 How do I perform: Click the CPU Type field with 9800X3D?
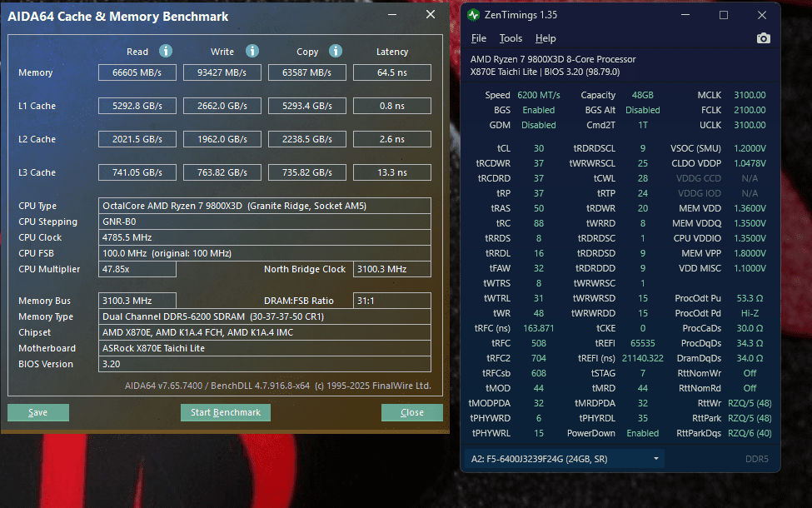click(x=265, y=206)
